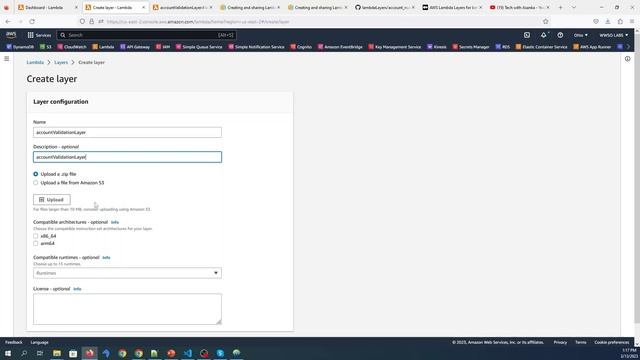
Task: Check the x86_64 architecture box
Action: 36,236
